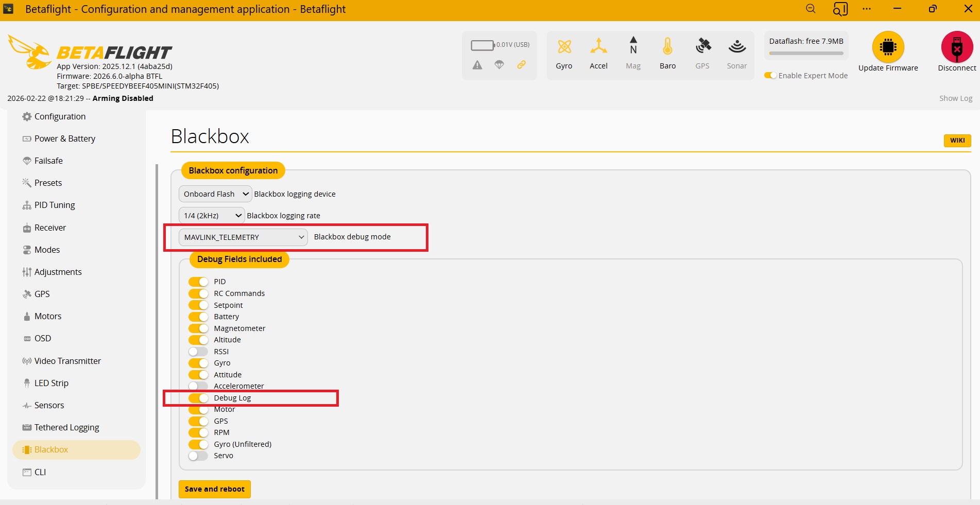Open the WIKI help link

[x=957, y=141]
